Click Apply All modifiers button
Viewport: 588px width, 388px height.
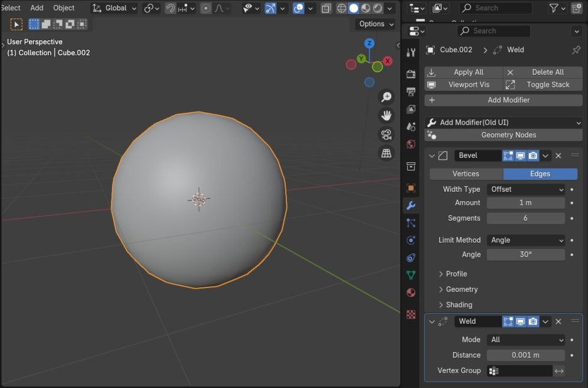tap(464, 72)
